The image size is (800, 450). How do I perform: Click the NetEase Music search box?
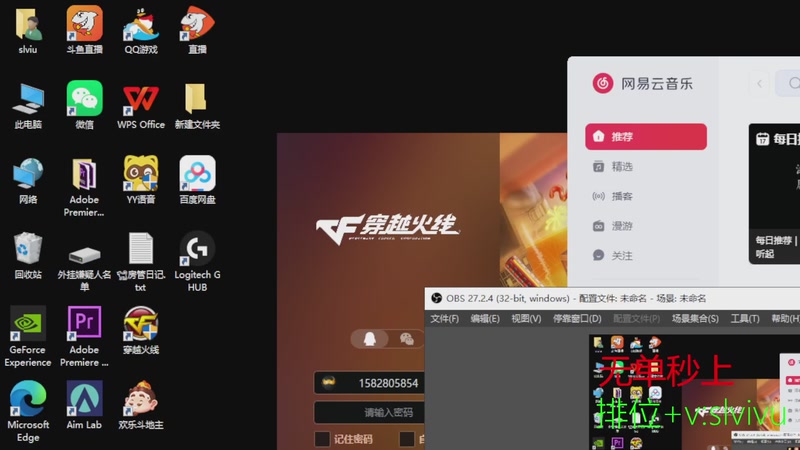point(788,83)
